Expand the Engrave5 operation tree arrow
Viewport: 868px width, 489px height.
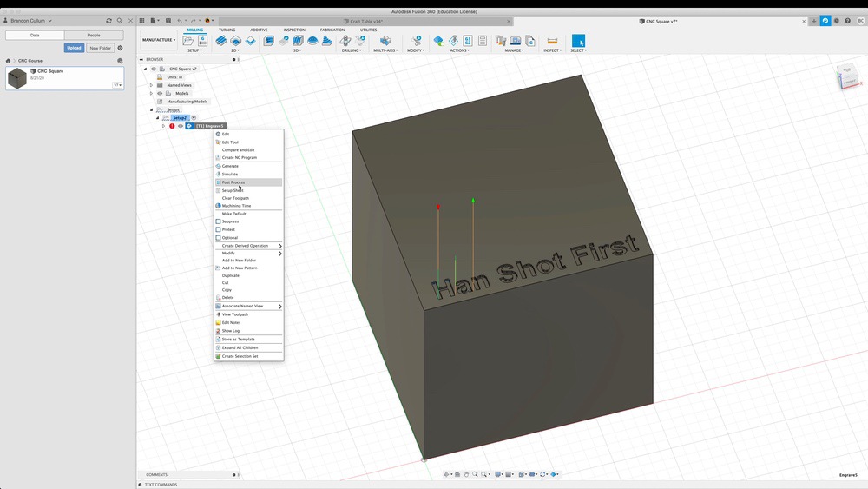click(x=164, y=126)
